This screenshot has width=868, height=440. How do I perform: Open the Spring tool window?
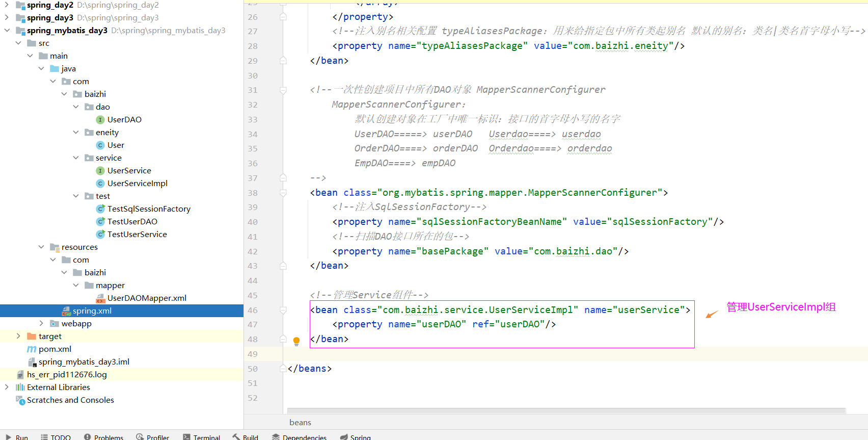click(356, 437)
